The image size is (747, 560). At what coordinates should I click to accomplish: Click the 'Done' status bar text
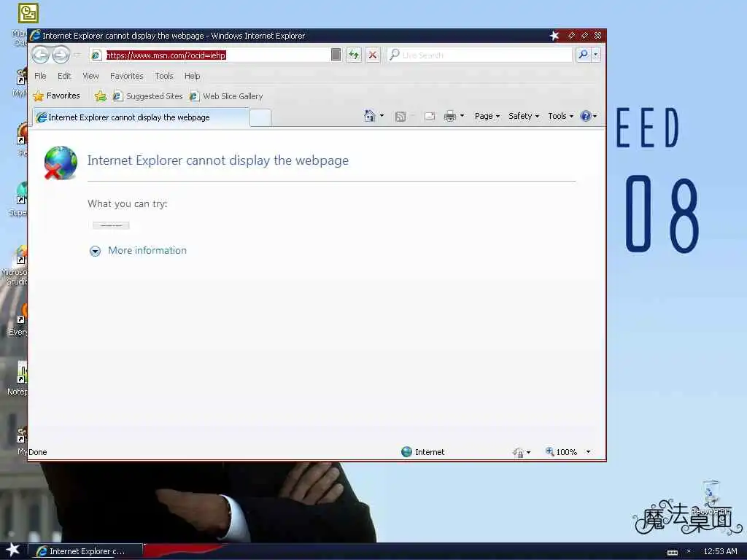click(38, 452)
